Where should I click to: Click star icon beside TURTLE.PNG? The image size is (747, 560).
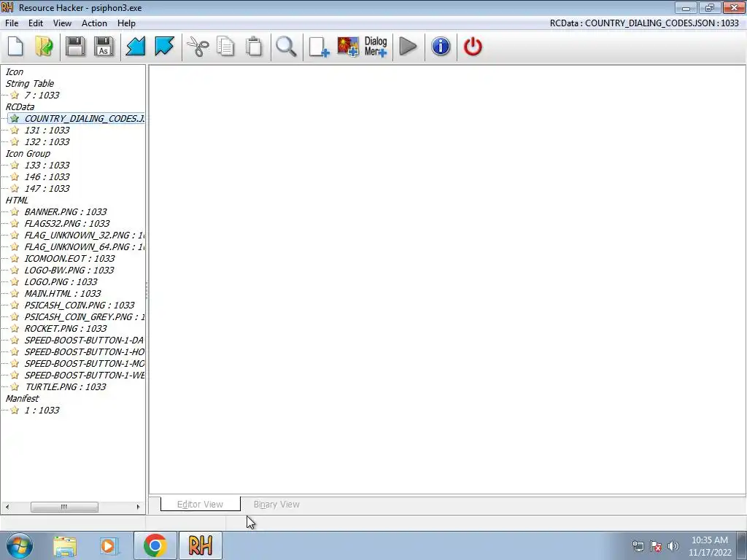[x=15, y=386]
